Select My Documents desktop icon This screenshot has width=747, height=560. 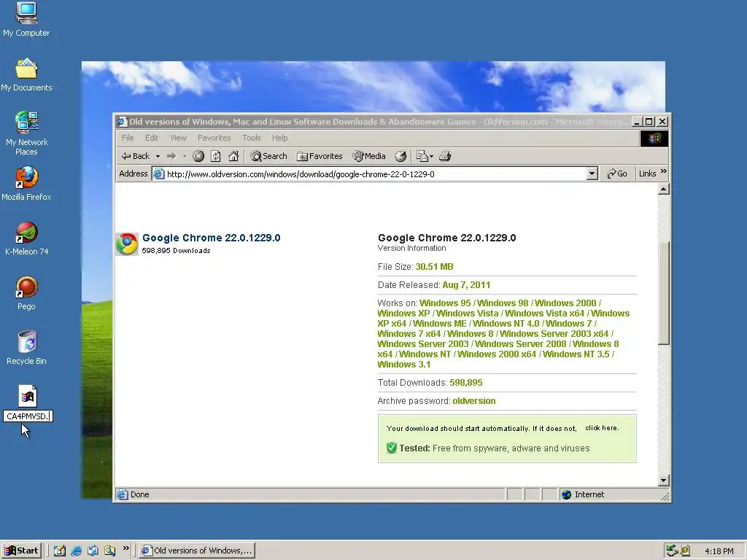[x=26, y=75]
